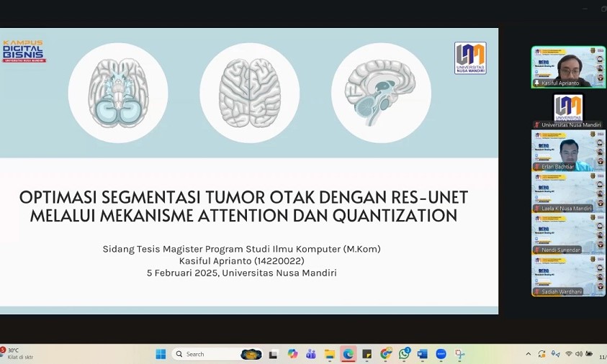Open the Zoom app in the taskbar
The image size is (607, 364).
tap(441, 354)
